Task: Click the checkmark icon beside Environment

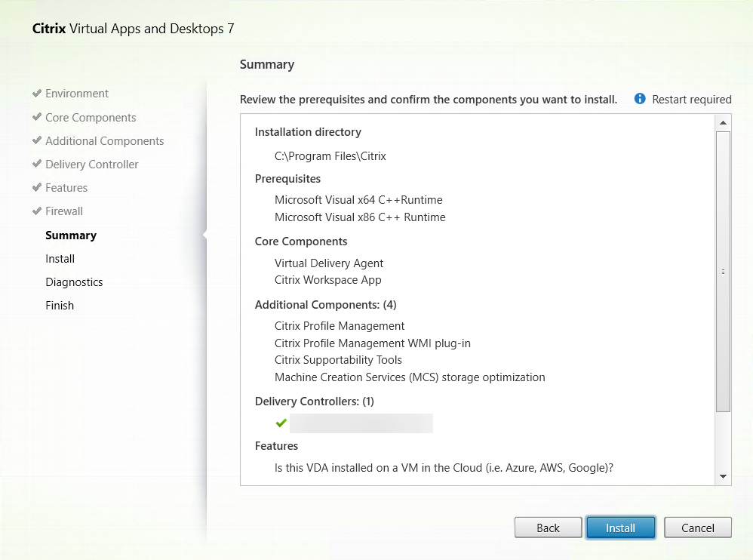Action: click(37, 94)
